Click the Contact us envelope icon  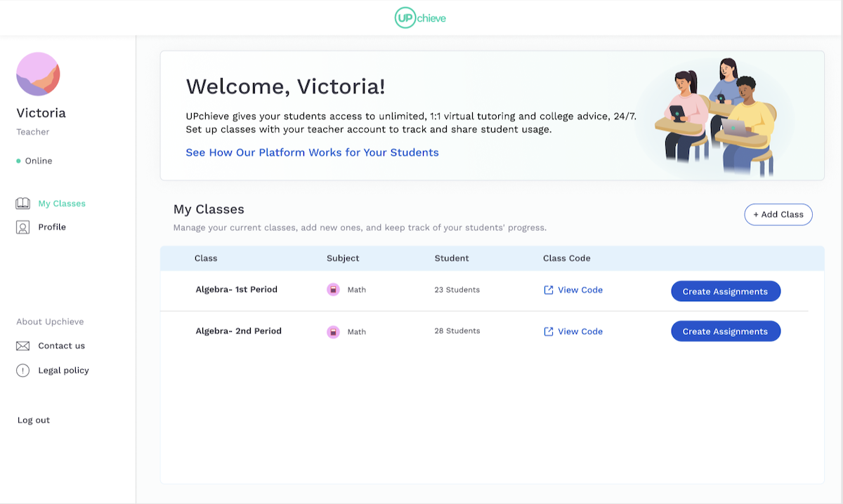tap(23, 346)
